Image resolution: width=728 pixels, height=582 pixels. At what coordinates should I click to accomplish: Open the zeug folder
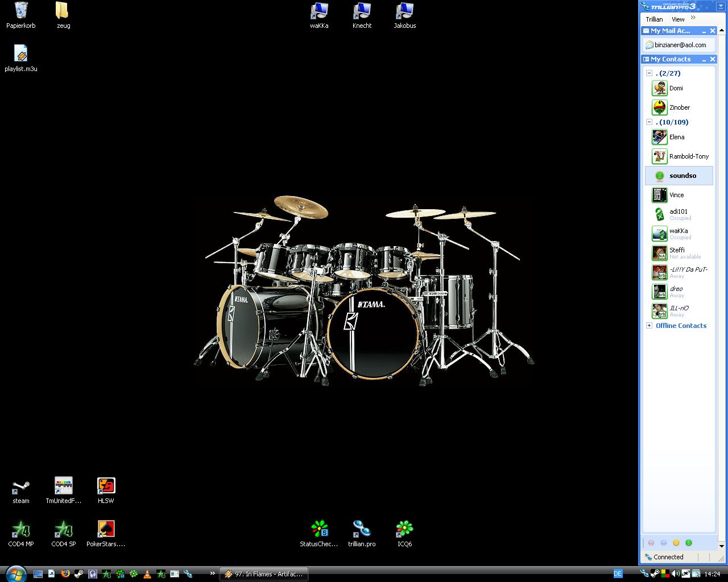click(63, 15)
